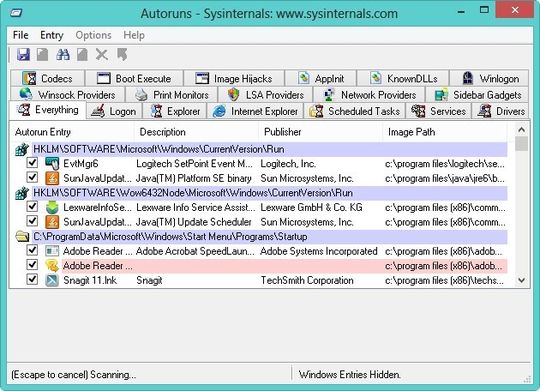Sort by Description column header
Screen dimensions: 540x391
pyautogui.click(x=197, y=132)
